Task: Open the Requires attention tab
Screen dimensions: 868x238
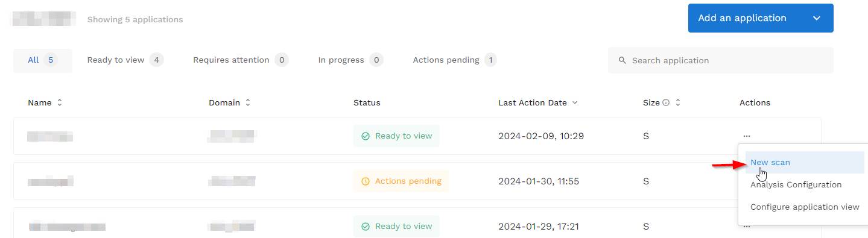Action: [241, 60]
